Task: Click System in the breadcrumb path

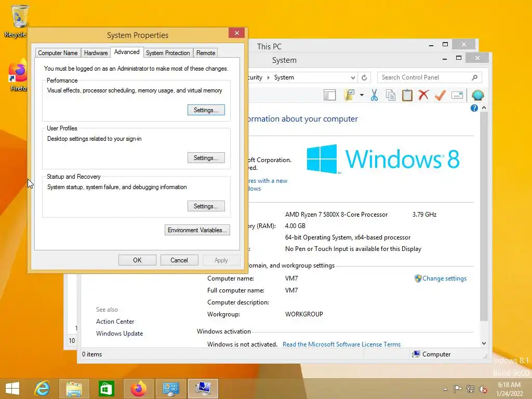Action: point(284,77)
